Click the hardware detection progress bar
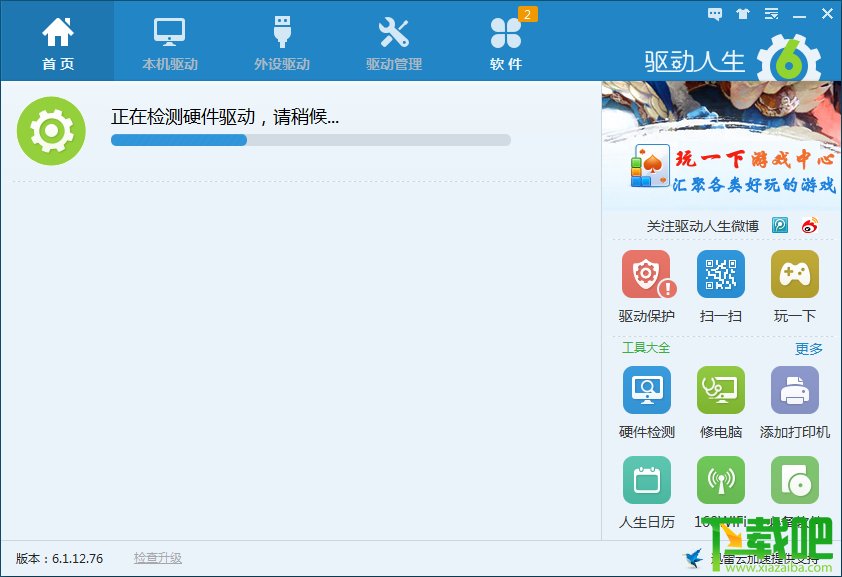 coord(310,140)
